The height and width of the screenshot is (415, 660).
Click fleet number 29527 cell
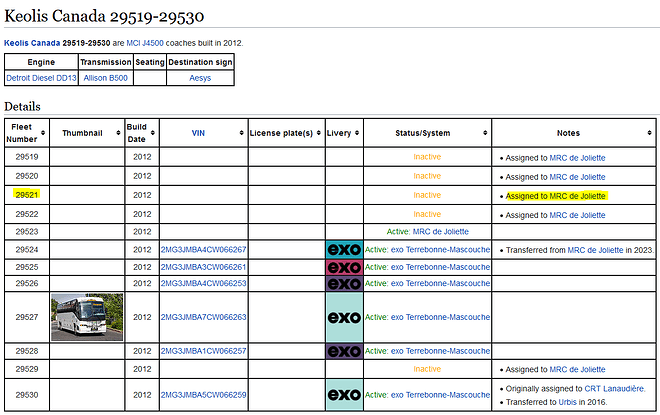pos(27,317)
